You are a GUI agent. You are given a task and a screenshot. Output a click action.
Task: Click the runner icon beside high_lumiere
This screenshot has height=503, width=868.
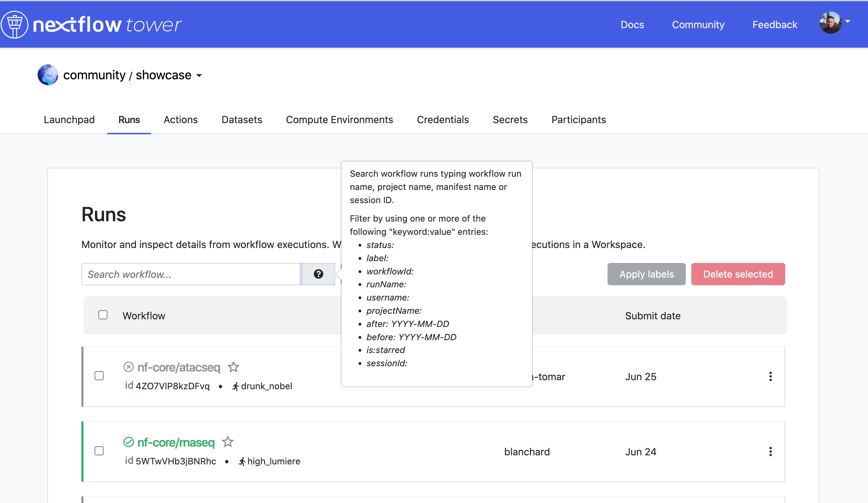pos(242,462)
